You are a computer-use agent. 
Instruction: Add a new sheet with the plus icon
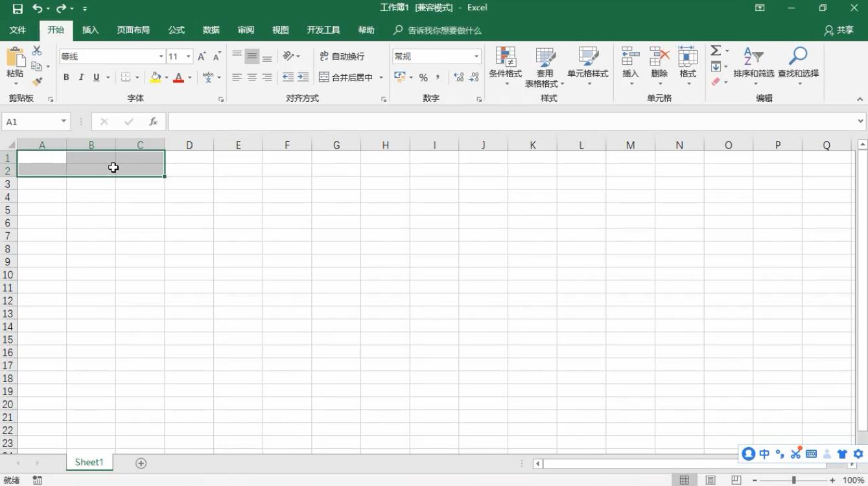click(x=141, y=463)
